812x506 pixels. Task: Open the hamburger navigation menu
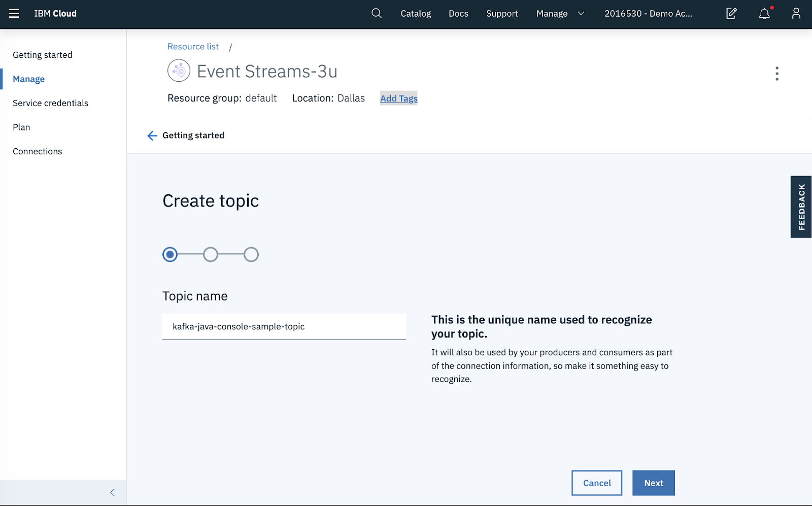coord(14,14)
